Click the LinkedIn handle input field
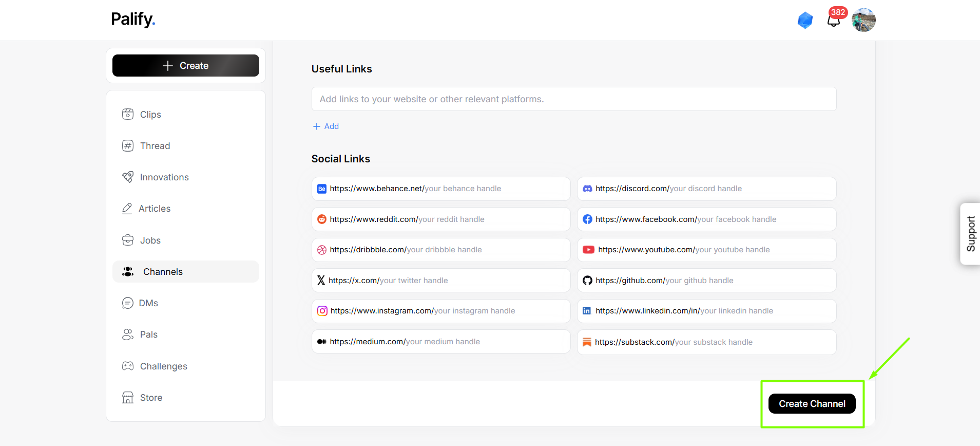 point(707,311)
